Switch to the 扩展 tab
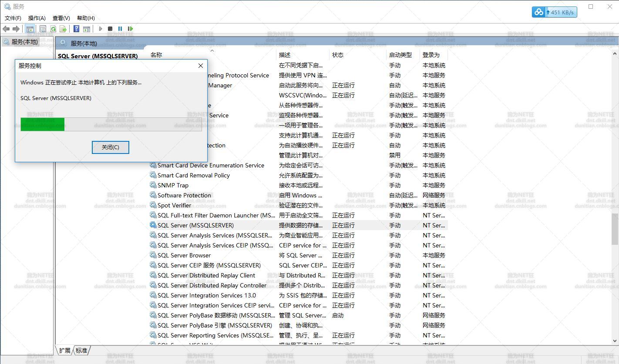Screen dimensions: 619x364 [x=65, y=350]
